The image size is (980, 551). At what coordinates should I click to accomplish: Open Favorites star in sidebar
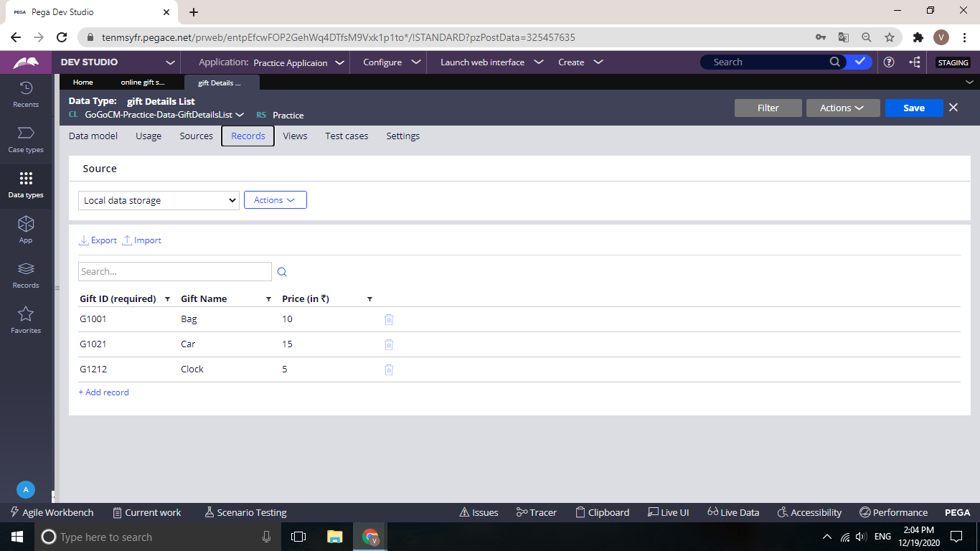click(26, 321)
